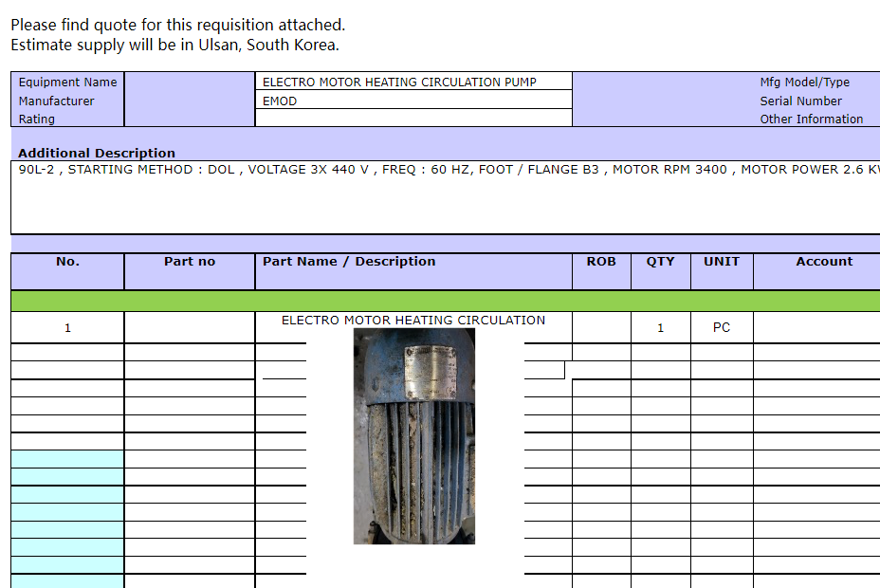Select the 'Part no' column header
Image resolution: width=880 pixels, height=588 pixels.
click(190, 262)
